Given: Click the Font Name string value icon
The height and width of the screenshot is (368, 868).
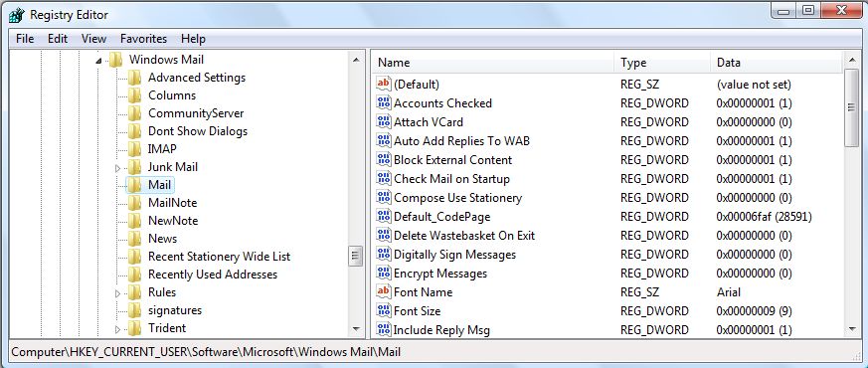Looking at the screenshot, I should coord(383,292).
